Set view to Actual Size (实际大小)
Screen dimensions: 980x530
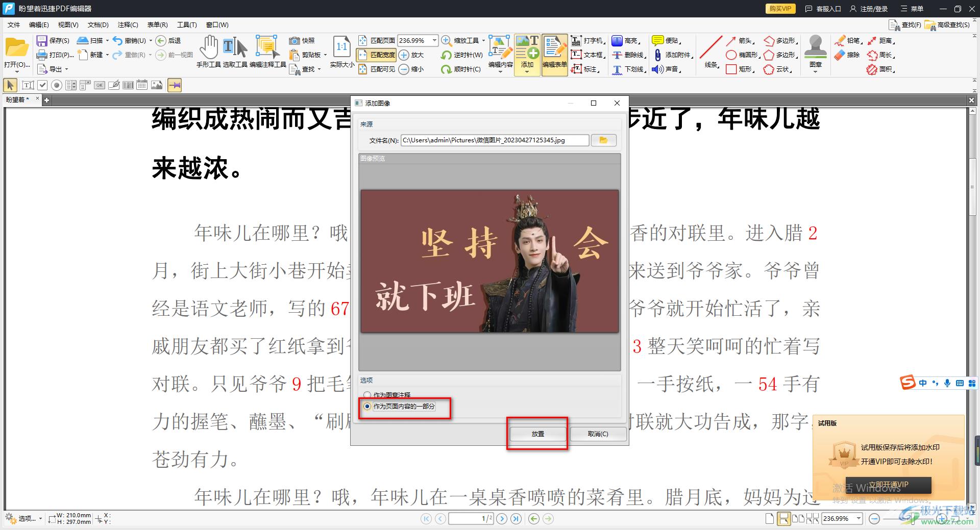coord(342,52)
